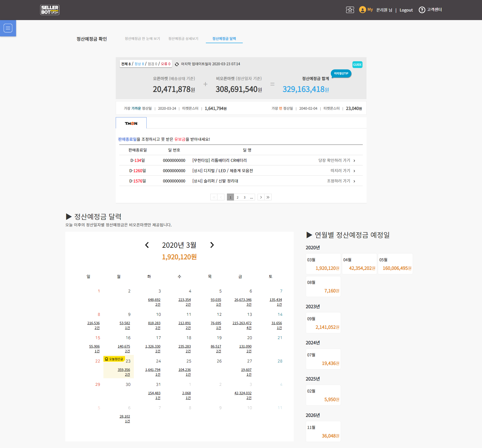
Task: Open 조정하러 가기 chevron link
Action: (354, 181)
